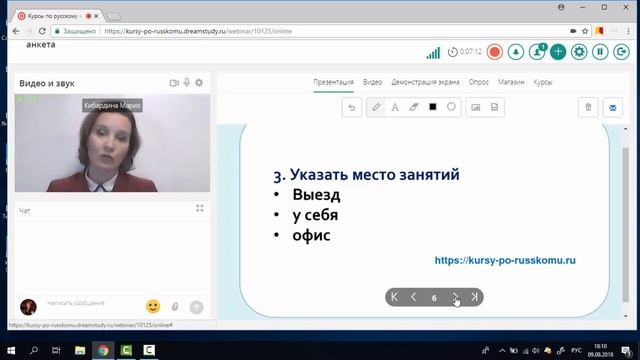Open the presentation file icon
The height and width of the screenshot is (360, 640).
(494, 107)
